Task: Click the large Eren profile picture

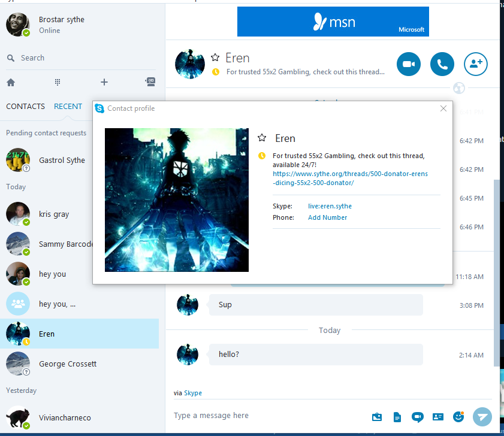Action: [x=176, y=200]
